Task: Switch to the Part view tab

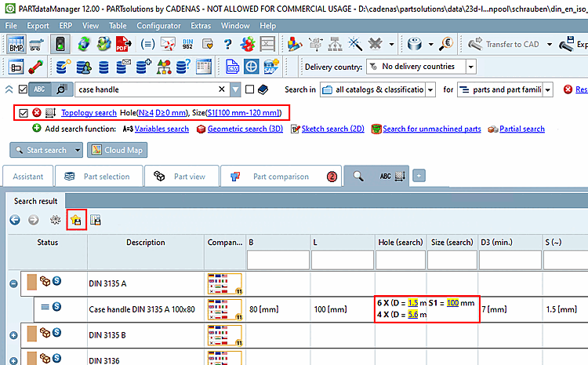Action: [182, 176]
